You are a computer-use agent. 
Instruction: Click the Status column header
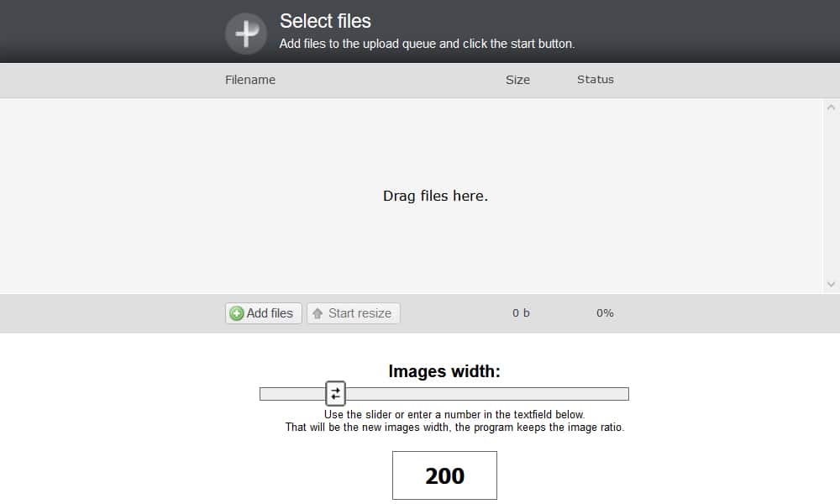596,80
